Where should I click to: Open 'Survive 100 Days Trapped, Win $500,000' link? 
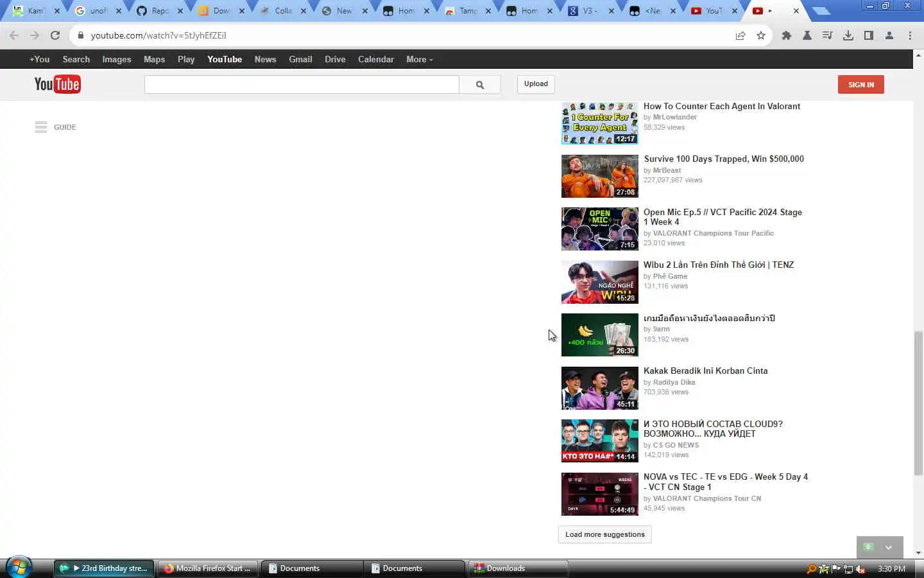coord(724,159)
